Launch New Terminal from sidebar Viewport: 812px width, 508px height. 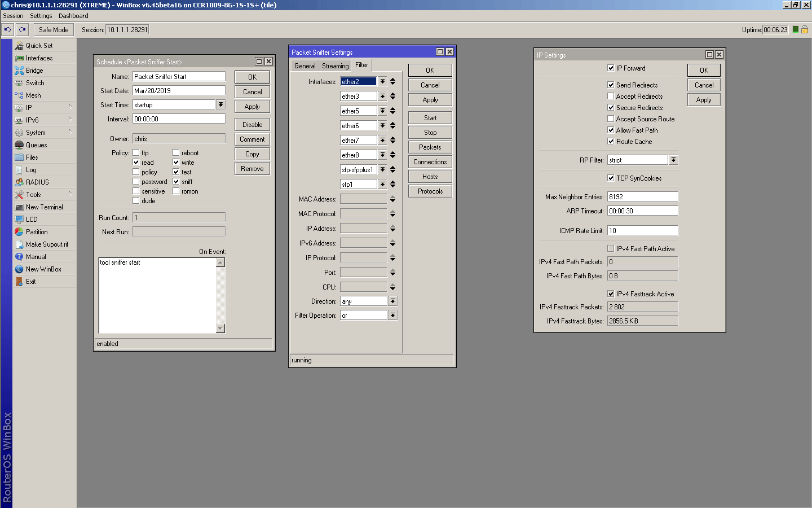(19, 207)
